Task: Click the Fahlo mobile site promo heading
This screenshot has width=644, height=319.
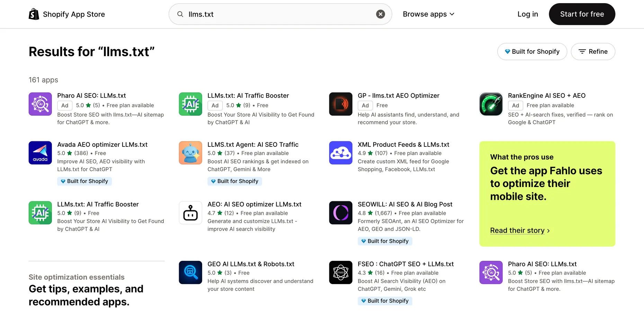Action: tap(546, 184)
